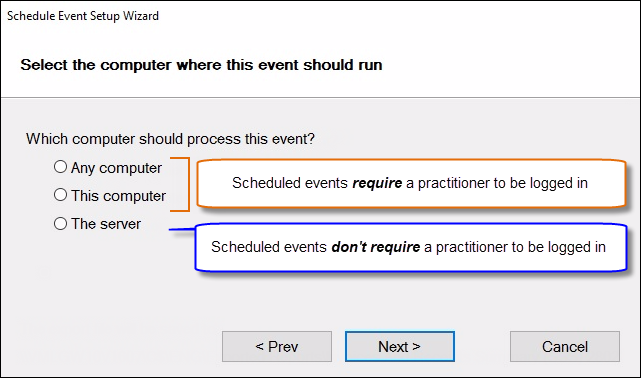This screenshot has height=378, width=641.
Task: Pick The server radio button
Action: tap(61, 224)
